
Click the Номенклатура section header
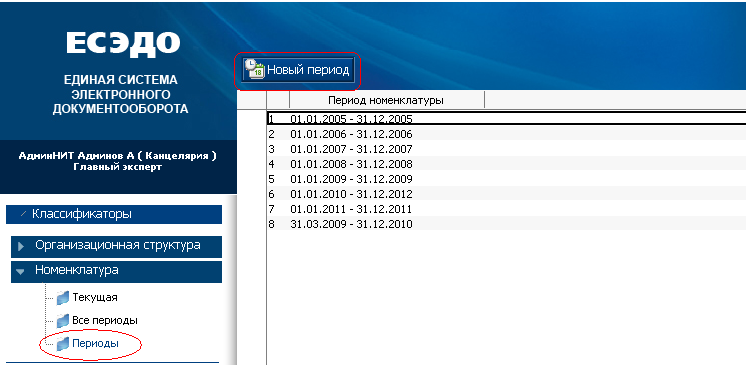tap(117, 271)
